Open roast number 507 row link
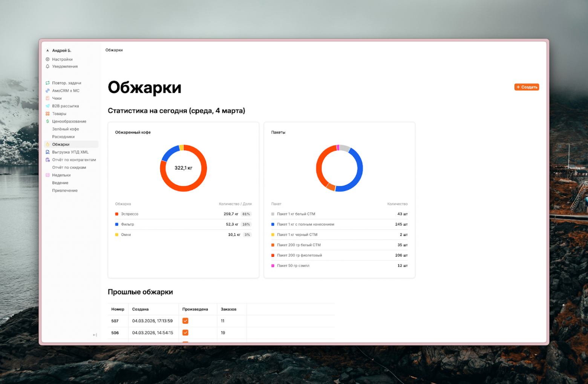Viewport: 588px width, 384px height. click(115, 321)
